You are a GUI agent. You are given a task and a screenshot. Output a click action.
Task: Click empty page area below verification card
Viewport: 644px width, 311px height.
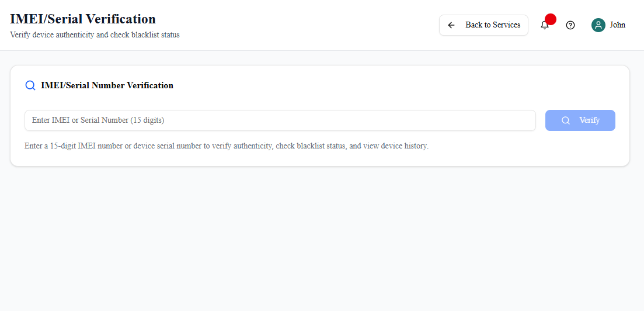(321, 240)
